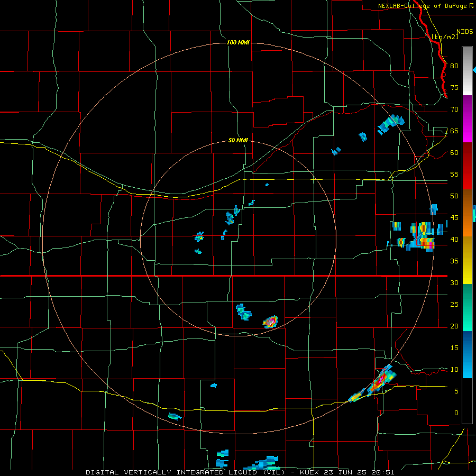Viewport: 476px width, 476px height.
Task: Click the legend value 0
Action: coord(456,413)
